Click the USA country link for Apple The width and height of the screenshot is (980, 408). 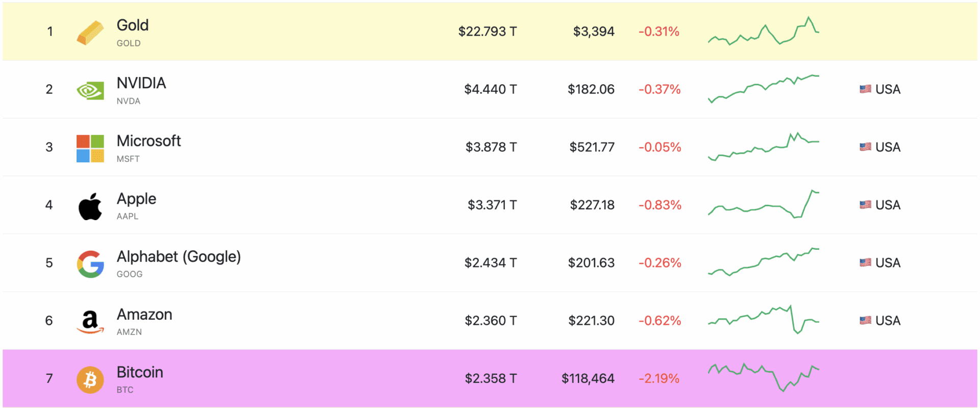click(x=887, y=205)
